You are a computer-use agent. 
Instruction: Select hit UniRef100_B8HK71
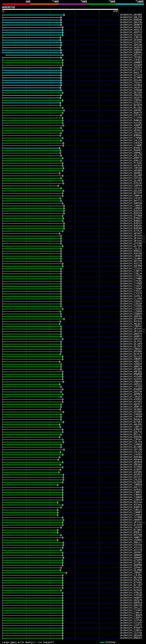(131, 158)
